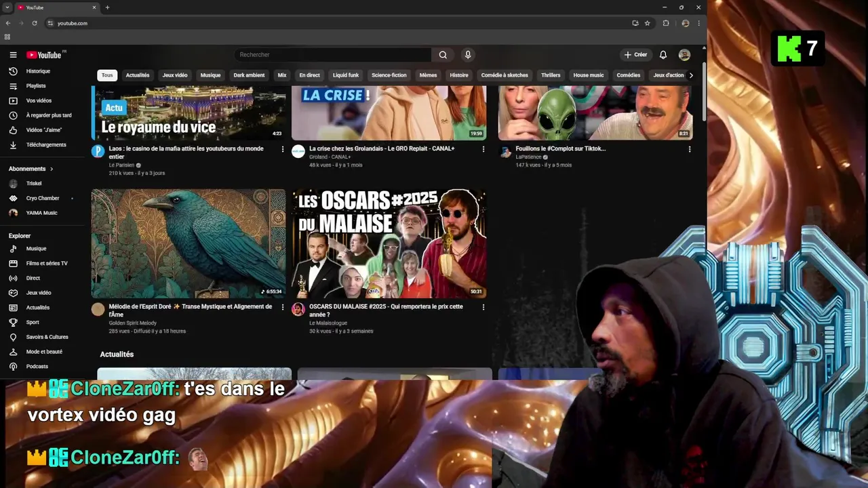Screen dimensions: 868x488
Task: Open the YouTube hamburger guide menu
Action: (13, 55)
